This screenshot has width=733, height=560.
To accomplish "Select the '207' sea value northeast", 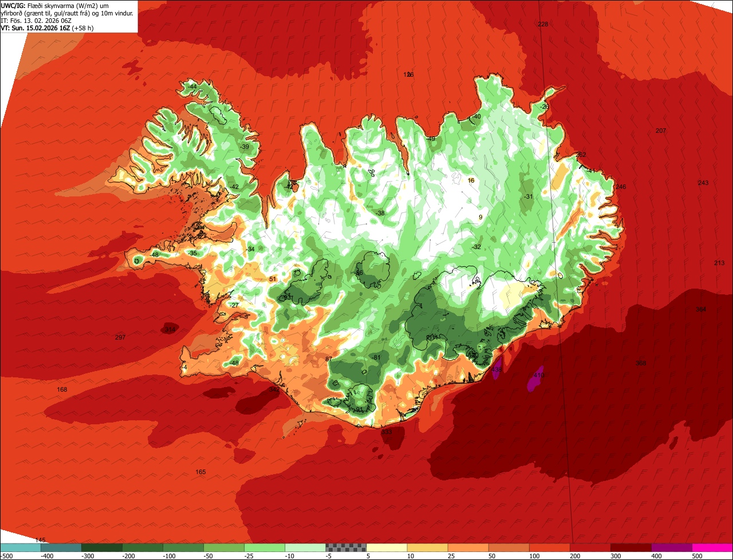I will 661,131.
